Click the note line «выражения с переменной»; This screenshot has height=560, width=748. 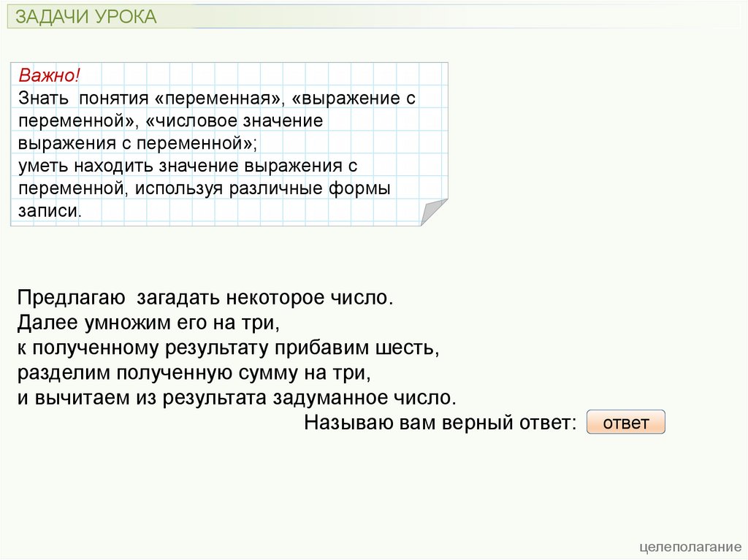point(137,143)
